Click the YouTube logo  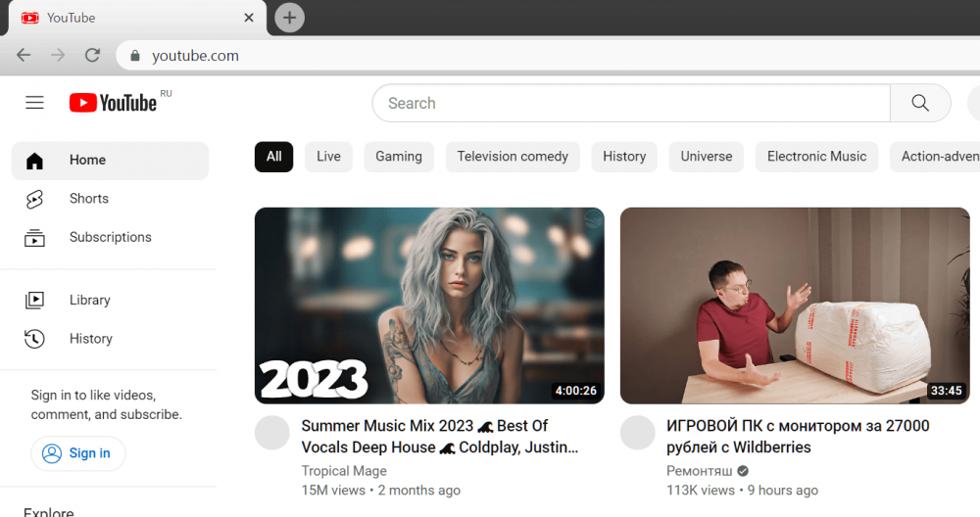pos(113,103)
